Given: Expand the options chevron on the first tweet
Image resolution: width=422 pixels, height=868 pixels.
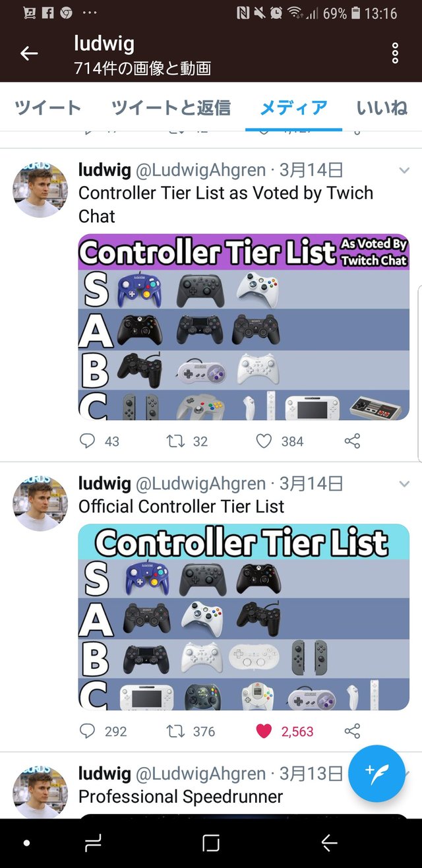Looking at the screenshot, I should (405, 171).
